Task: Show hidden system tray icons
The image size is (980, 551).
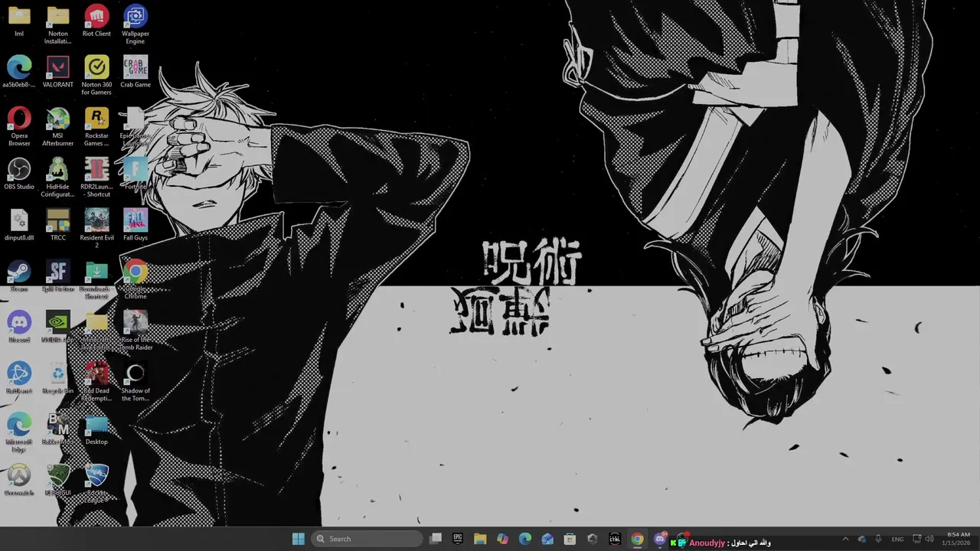Action: 845,539
